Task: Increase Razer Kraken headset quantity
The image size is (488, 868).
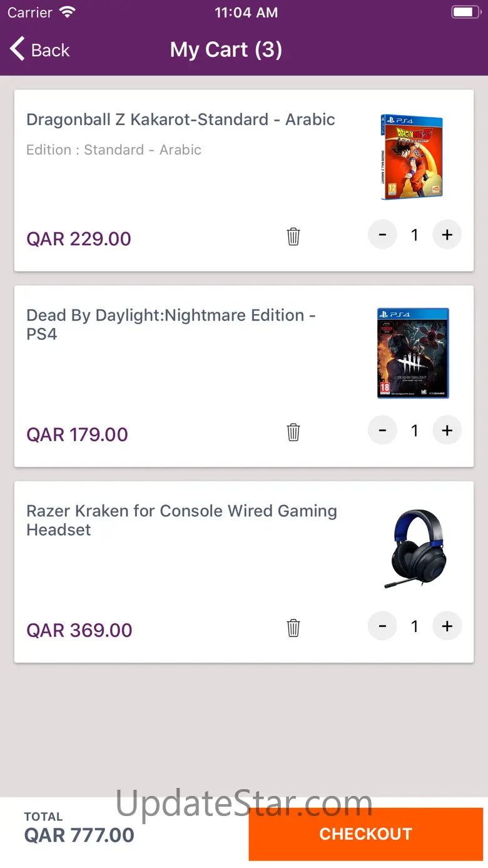Action: point(447,626)
